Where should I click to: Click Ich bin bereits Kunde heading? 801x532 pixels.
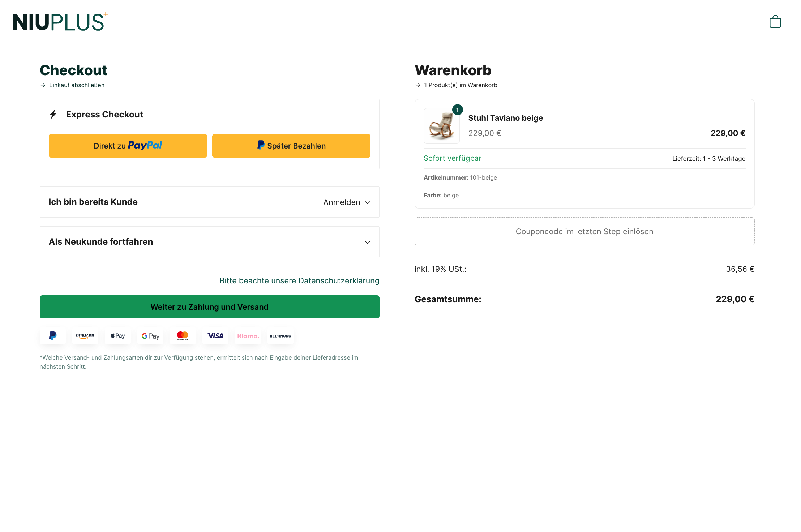point(93,202)
